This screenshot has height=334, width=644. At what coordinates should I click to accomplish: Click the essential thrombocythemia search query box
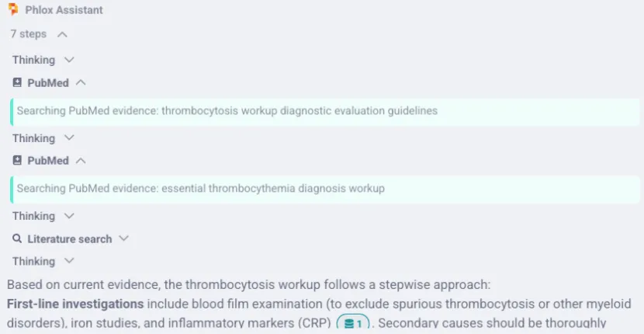point(325,190)
